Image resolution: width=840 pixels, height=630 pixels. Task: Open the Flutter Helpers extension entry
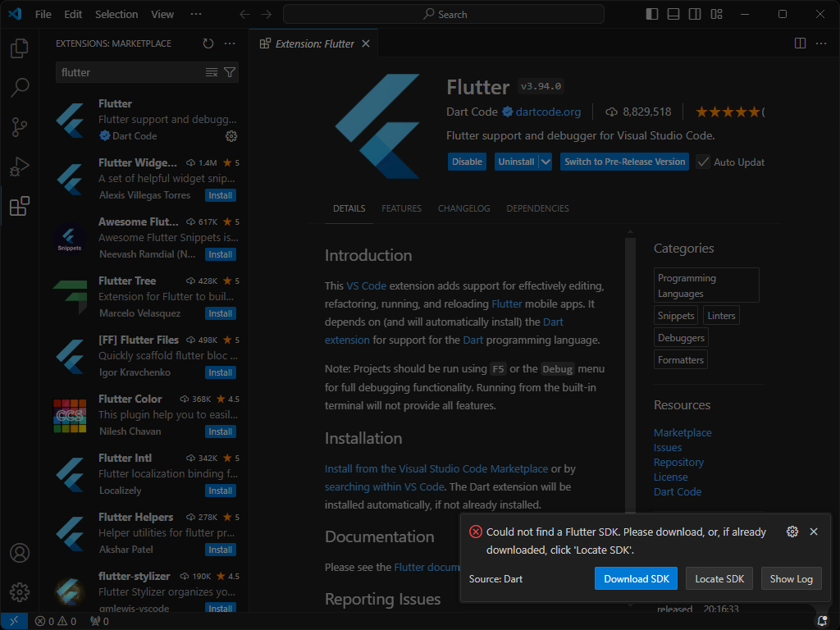click(x=146, y=533)
